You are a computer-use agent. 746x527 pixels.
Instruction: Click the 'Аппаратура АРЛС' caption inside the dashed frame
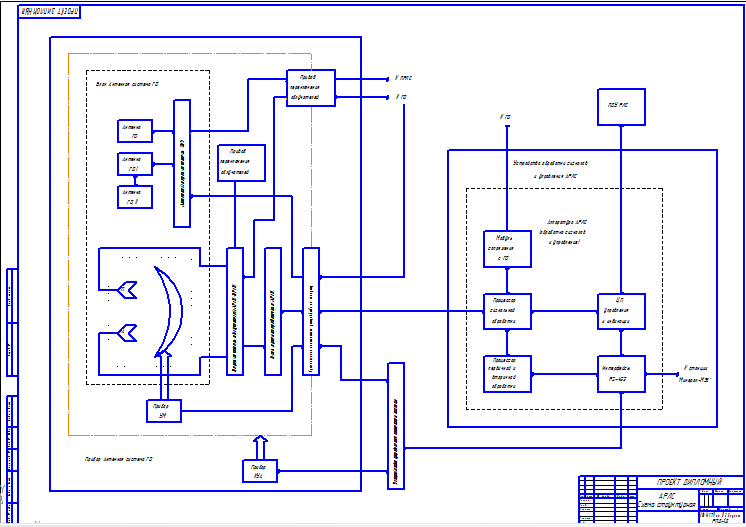click(x=567, y=222)
